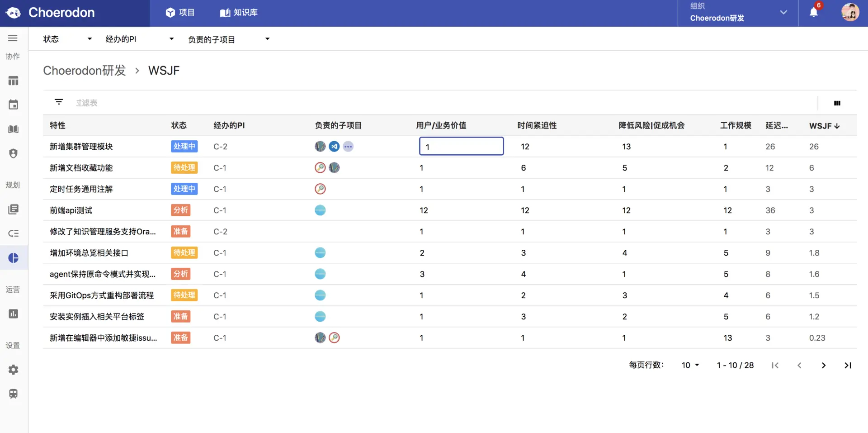Open the notifications bell

(814, 12)
